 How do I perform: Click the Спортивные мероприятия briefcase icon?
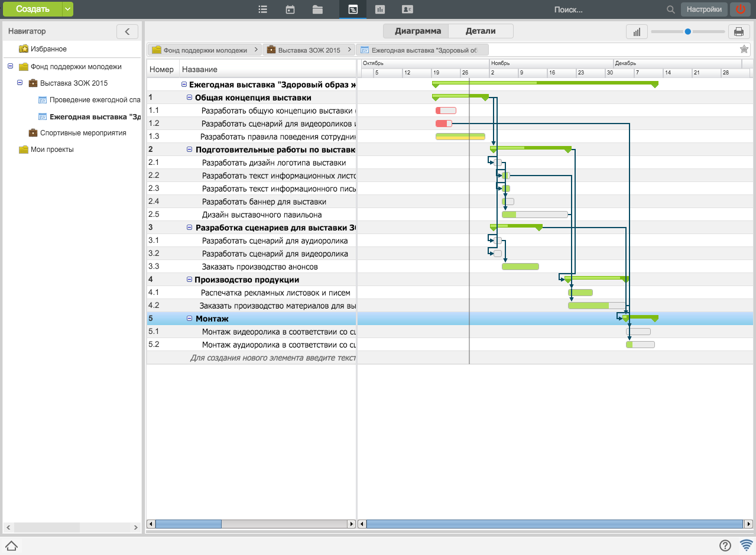33,133
